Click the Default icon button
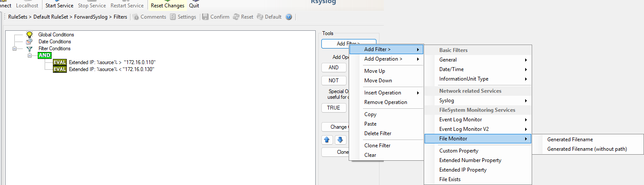Viewport: 644px width, 185px height. 269,17
